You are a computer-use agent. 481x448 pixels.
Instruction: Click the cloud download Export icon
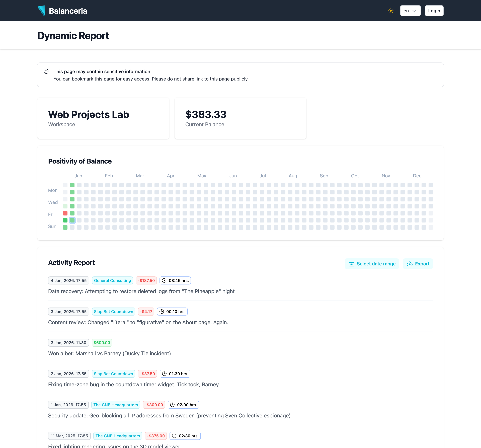click(409, 264)
